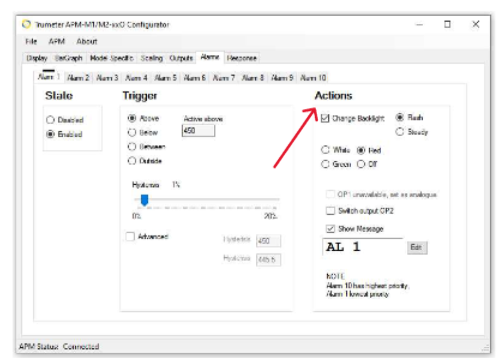Open the About menu

pyautogui.click(x=87, y=41)
